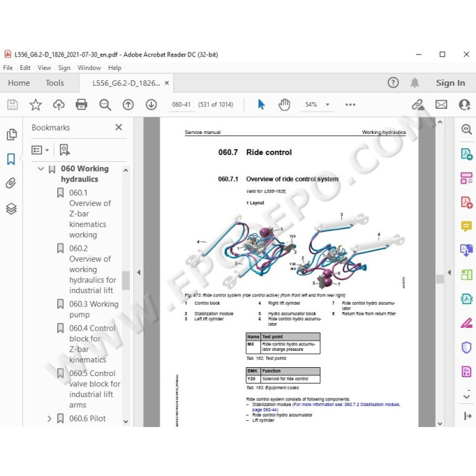Open Export PDF tool
The height and width of the screenshot is (476, 476).
(466, 154)
